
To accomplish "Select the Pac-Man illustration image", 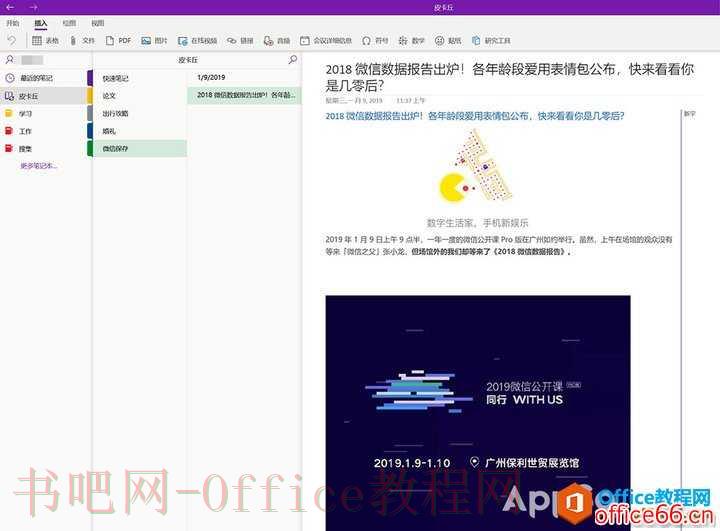I will [x=475, y=166].
